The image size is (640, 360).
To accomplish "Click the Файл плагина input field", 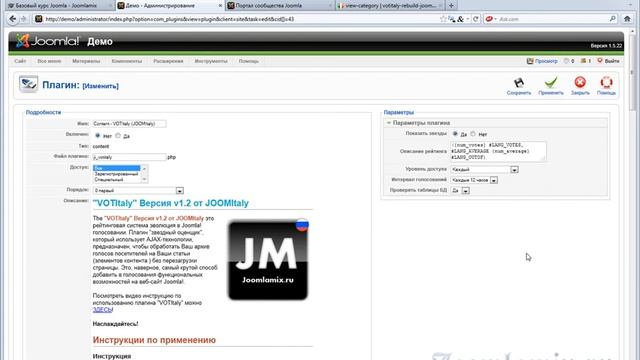I will click(x=129, y=157).
